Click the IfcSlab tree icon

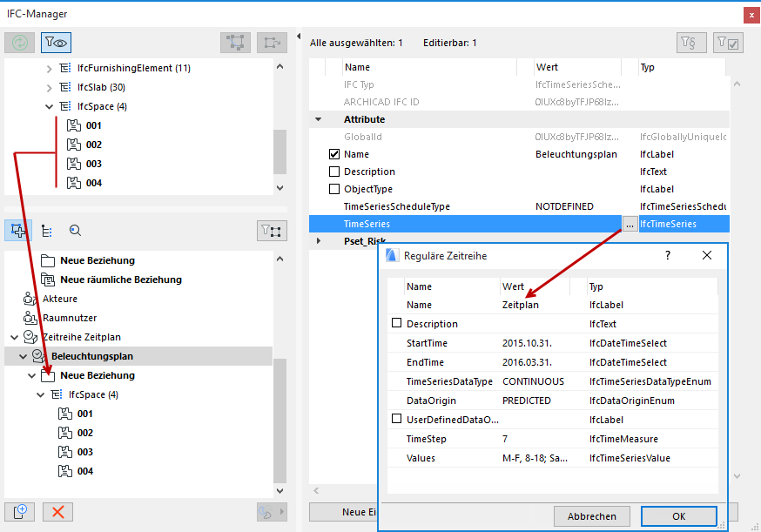tap(65, 87)
